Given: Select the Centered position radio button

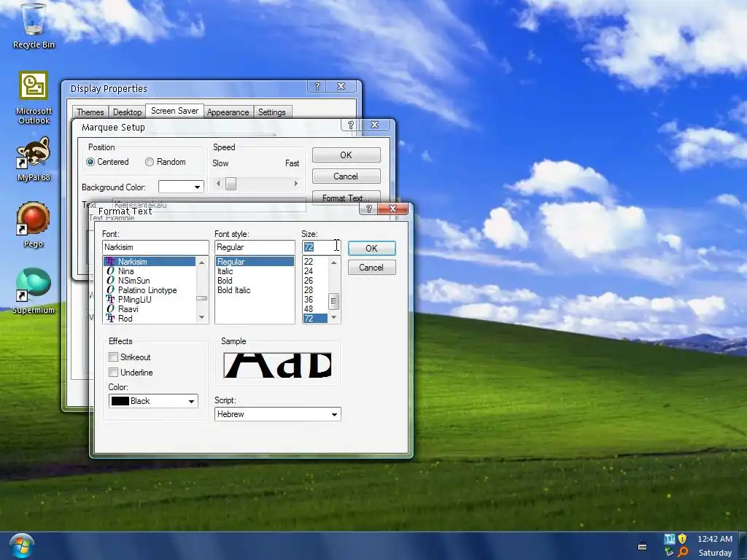Looking at the screenshot, I should 90,162.
